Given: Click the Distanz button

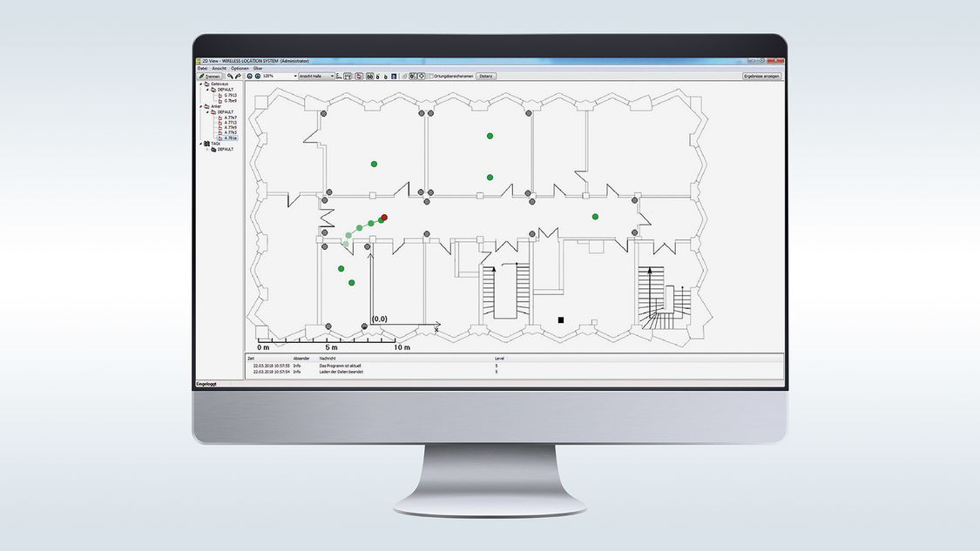Looking at the screenshot, I should 485,77.
